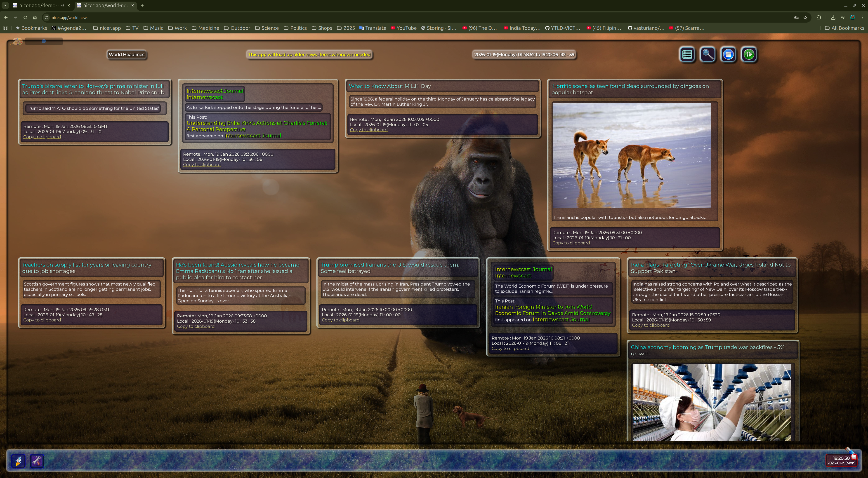The height and width of the screenshot is (478, 868).
Task: Bookmark this page with the star icon
Action: 805,18
